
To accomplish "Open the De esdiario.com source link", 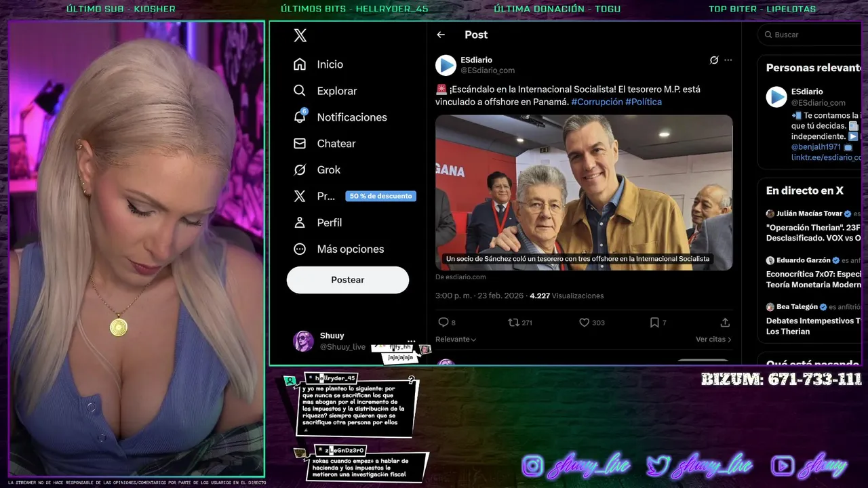I will click(460, 277).
